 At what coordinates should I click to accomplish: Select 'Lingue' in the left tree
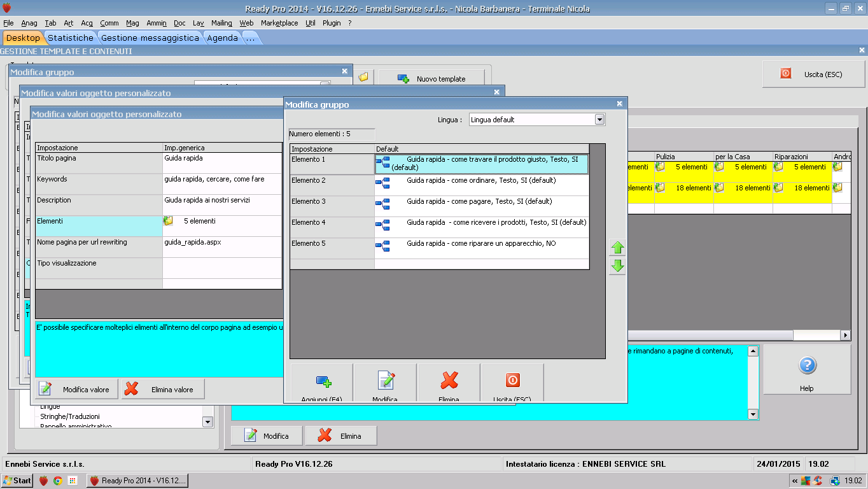[50, 407]
